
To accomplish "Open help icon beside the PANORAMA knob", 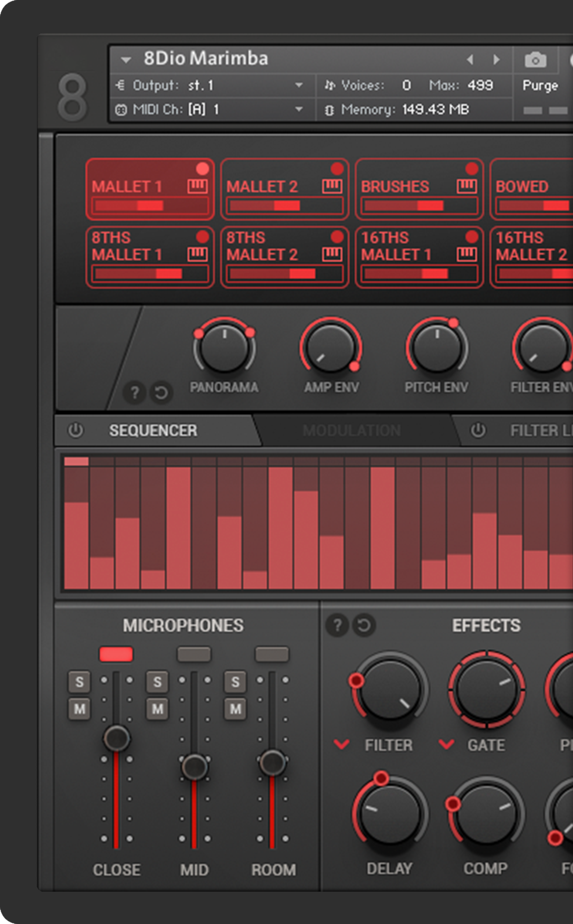I will (x=134, y=392).
